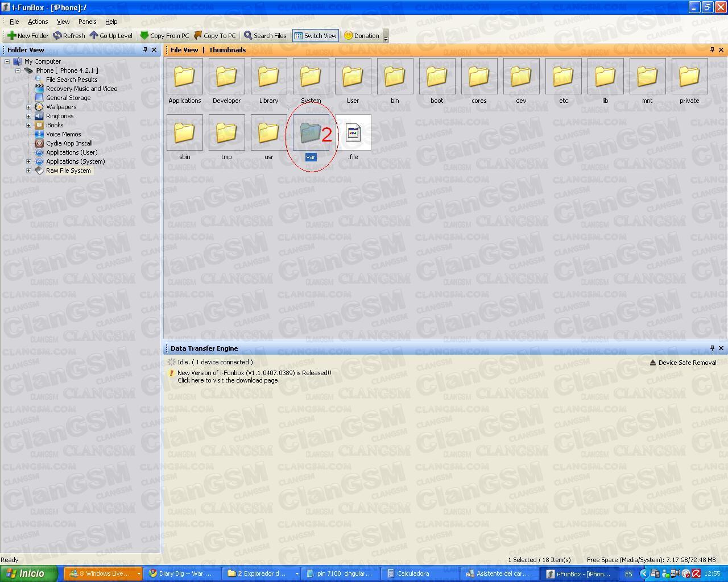Screen dimensions: 728x582
Task: Select the lib folder thumbnail
Action: 605,76
